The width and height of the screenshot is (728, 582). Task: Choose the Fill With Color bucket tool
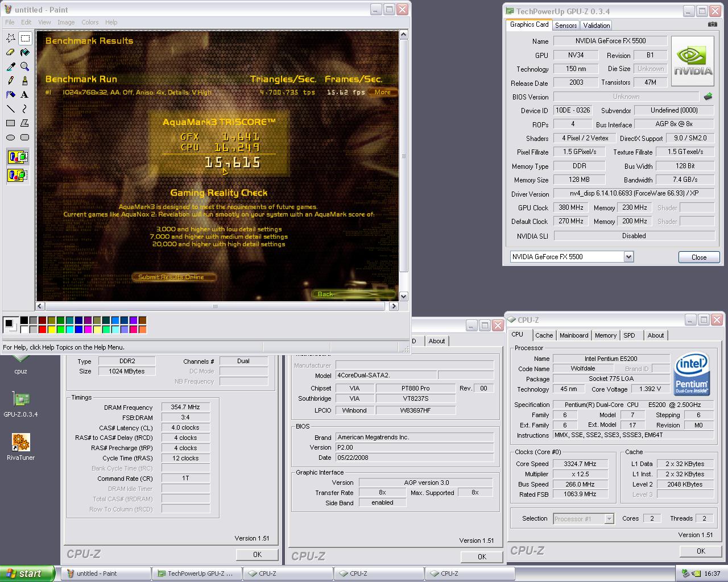(x=25, y=52)
